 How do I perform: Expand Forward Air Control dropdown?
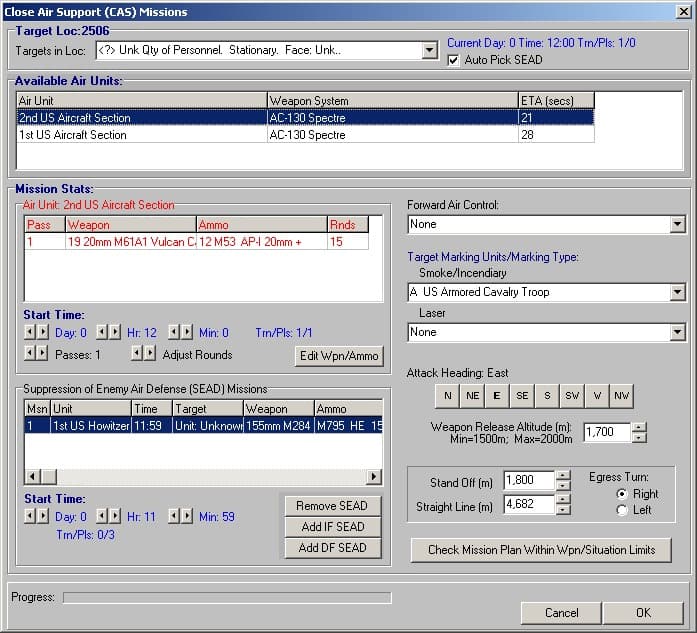click(677, 225)
